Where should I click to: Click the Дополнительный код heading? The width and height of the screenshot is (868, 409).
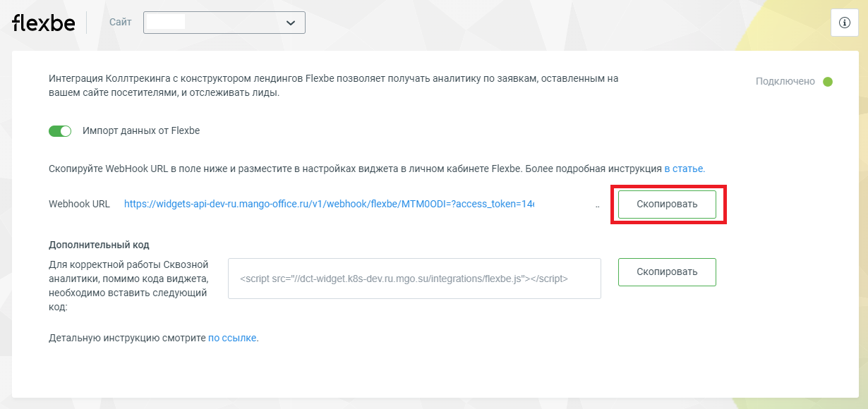tap(99, 245)
